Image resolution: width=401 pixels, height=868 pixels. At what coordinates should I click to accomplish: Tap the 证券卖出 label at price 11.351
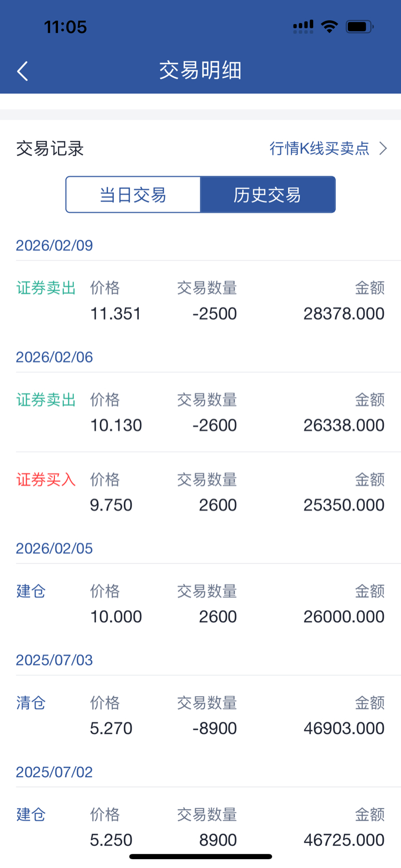coord(46,288)
